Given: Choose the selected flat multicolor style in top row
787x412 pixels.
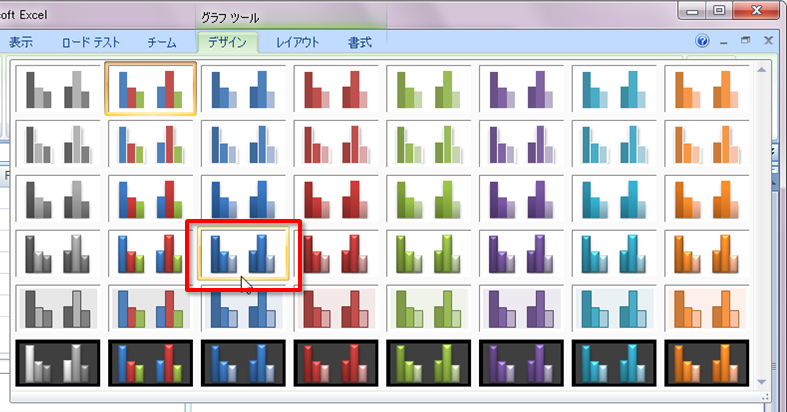Looking at the screenshot, I should point(150,89).
